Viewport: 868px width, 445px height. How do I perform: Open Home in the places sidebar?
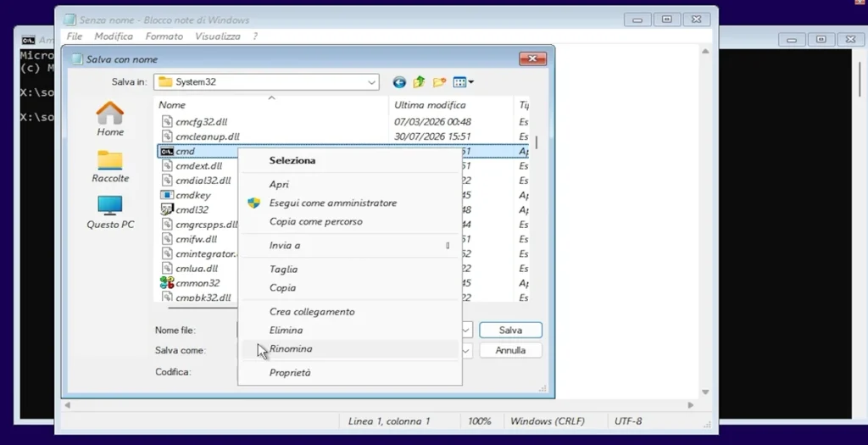110,119
